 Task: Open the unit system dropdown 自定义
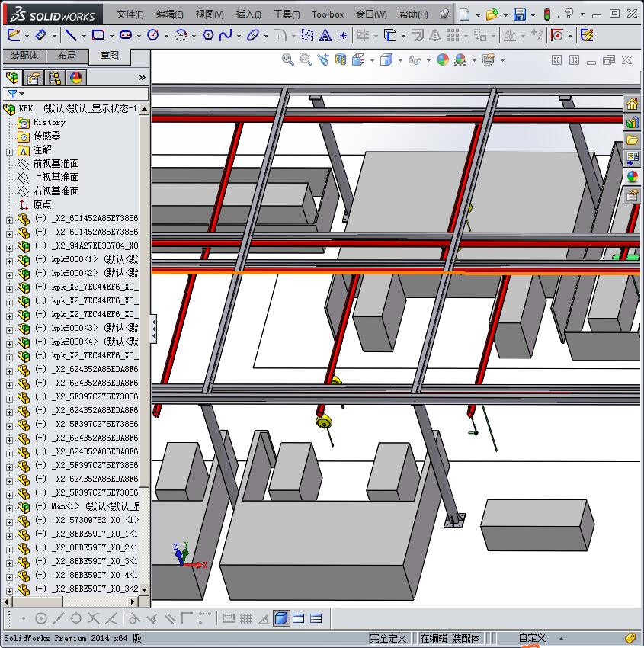562,639
